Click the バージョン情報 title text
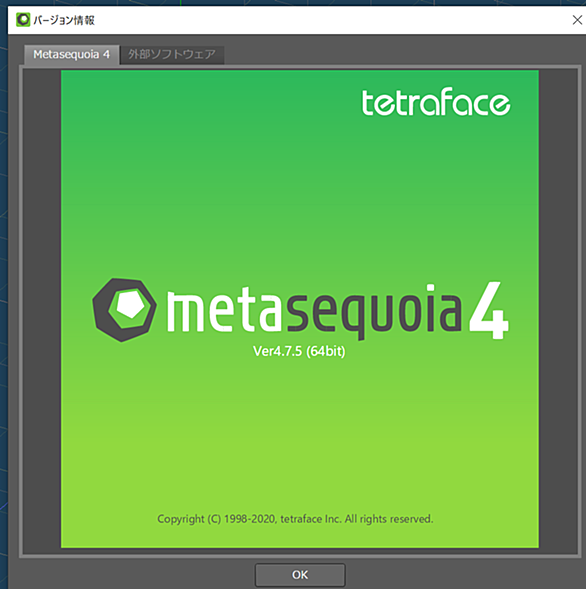The image size is (586, 589). tap(64, 20)
